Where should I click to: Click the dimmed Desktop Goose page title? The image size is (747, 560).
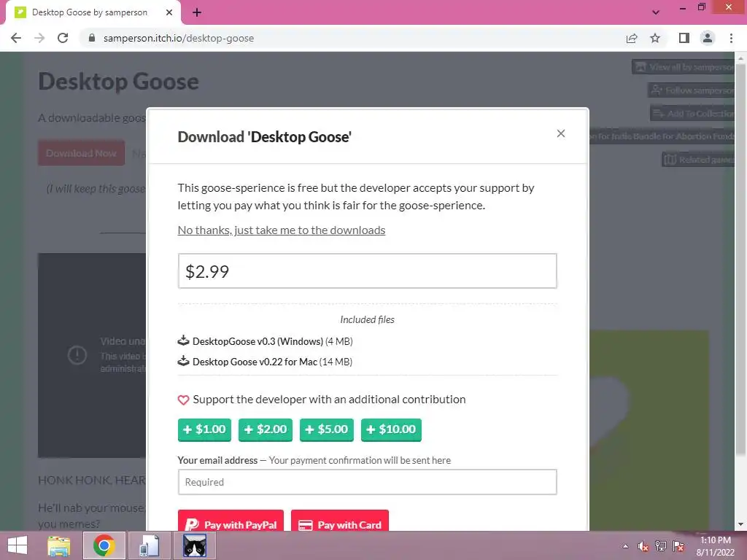point(118,82)
